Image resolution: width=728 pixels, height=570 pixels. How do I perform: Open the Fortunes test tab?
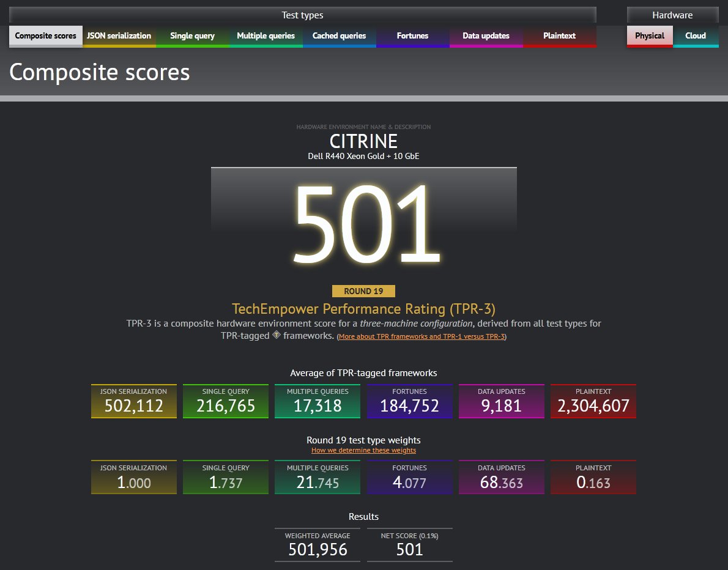[x=412, y=36]
